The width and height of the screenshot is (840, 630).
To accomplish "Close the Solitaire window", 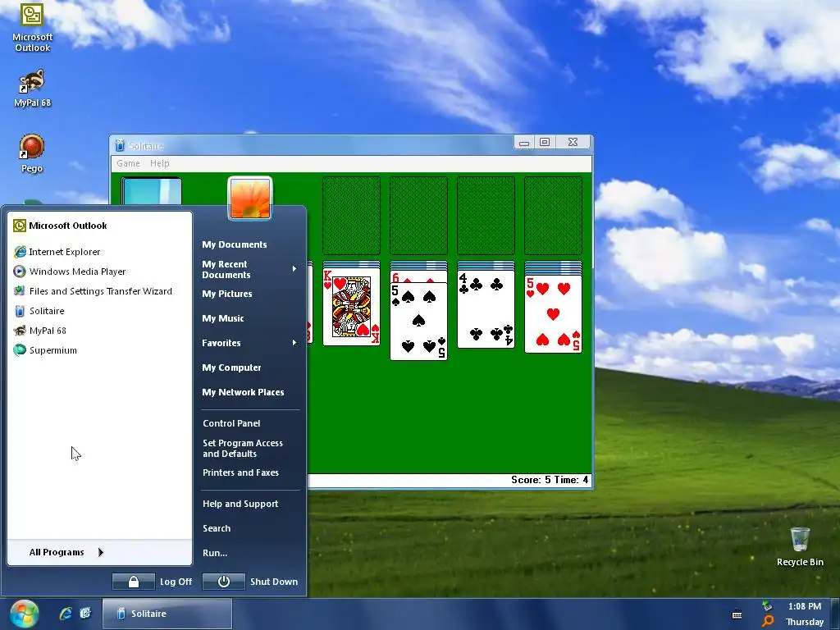I will 573,142.
